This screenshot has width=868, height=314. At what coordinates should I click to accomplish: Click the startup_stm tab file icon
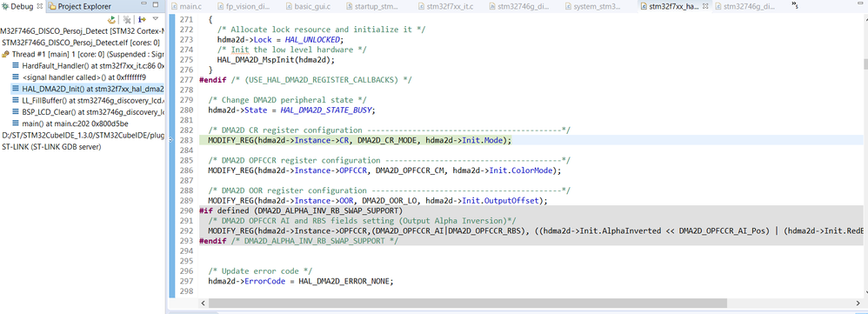[x=350, y=7]
